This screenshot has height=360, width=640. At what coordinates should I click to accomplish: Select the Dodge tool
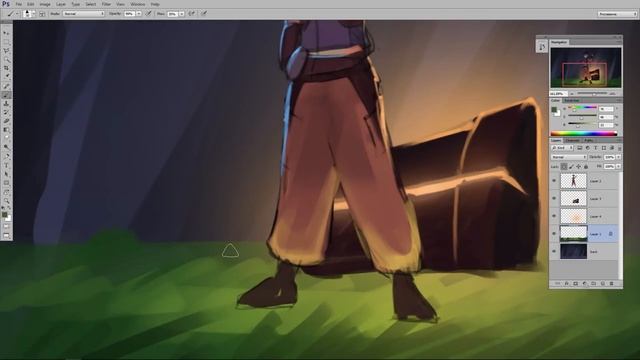coord(6,147)
